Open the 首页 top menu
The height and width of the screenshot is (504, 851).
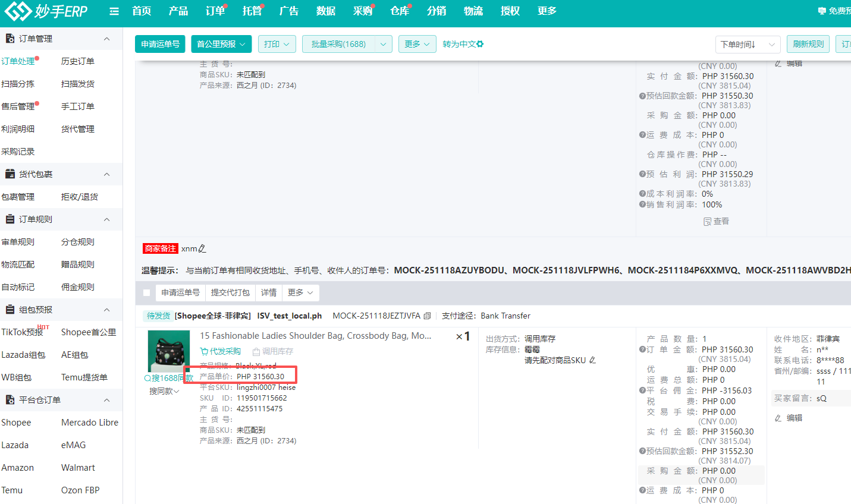click(142, 11)
